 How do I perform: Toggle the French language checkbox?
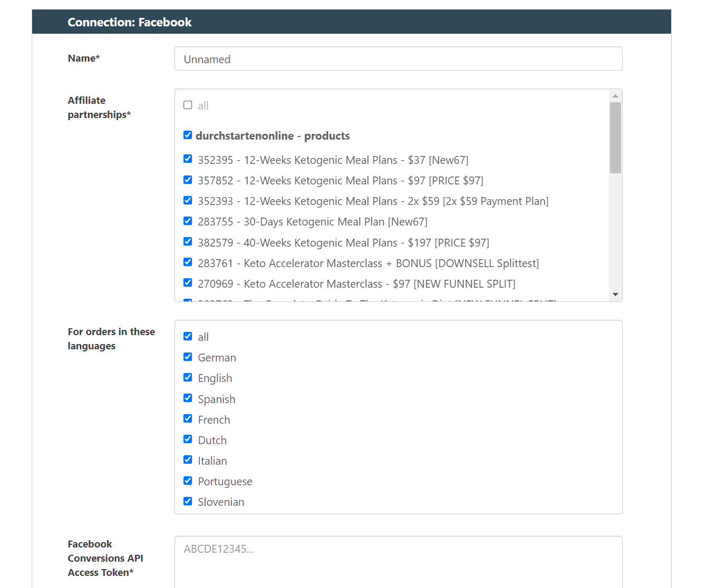tap(188, 419)
